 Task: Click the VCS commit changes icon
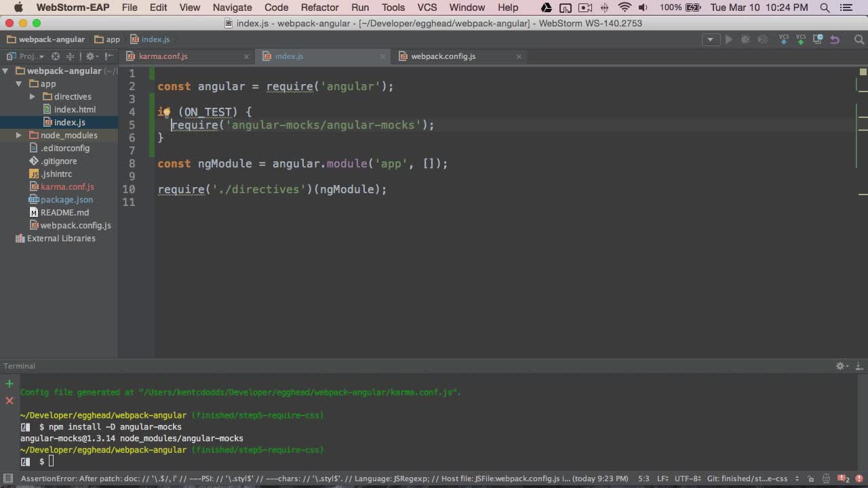(x=801, y=39)
